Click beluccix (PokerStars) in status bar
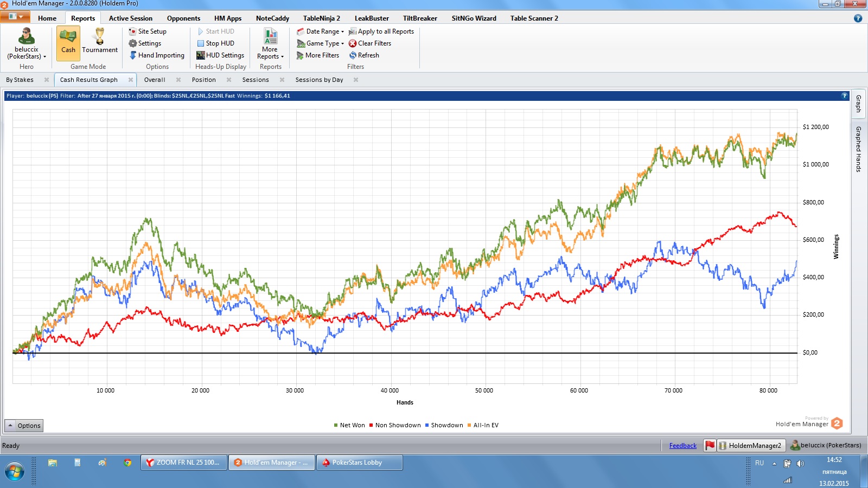This screenshot has height=488, width=868. tap(826, 446)
